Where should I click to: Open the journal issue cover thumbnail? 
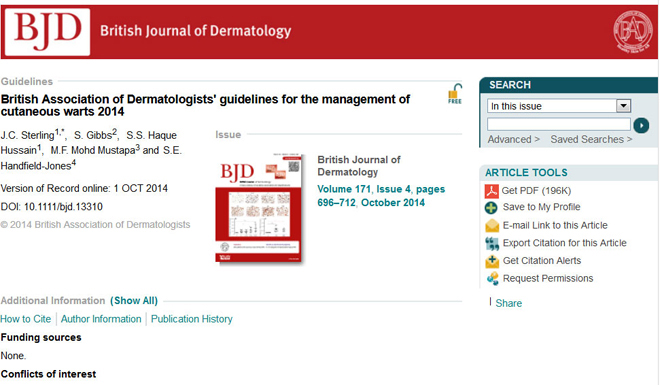(259, 208)
